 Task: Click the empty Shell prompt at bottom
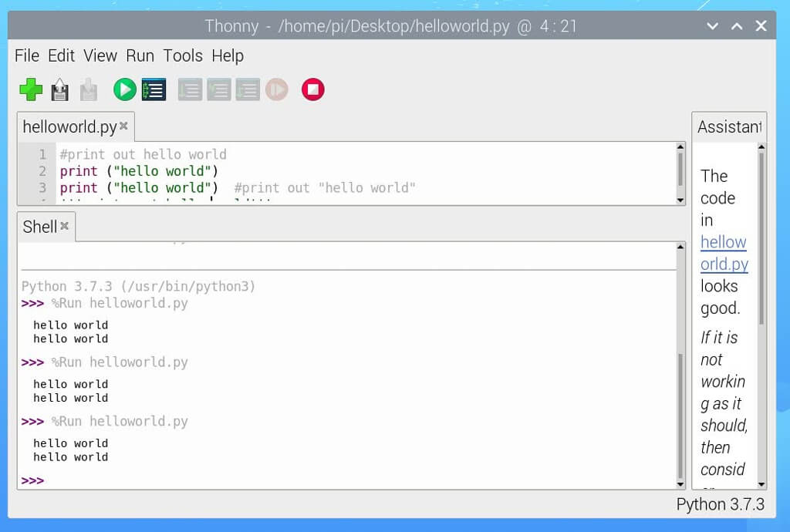[x=32, y=480]
